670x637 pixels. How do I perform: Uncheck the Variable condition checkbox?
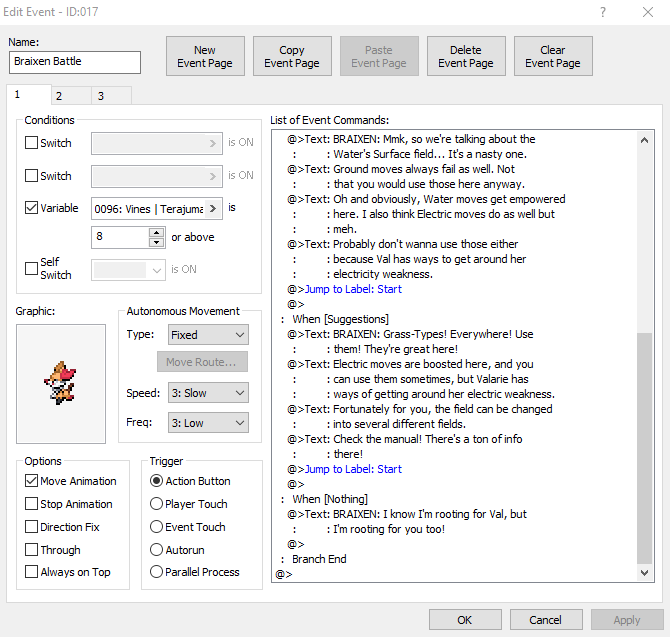pos(32,209)
